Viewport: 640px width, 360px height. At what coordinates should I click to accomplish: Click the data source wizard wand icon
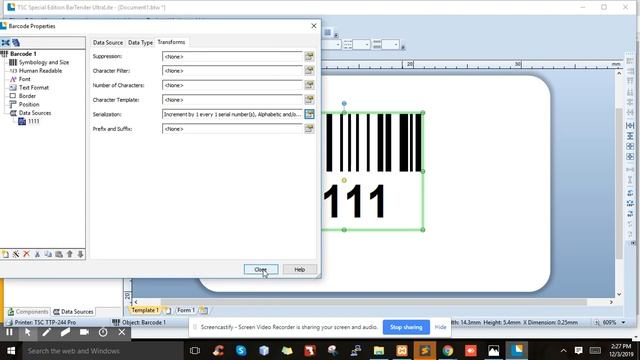click(x=16, y=254)
